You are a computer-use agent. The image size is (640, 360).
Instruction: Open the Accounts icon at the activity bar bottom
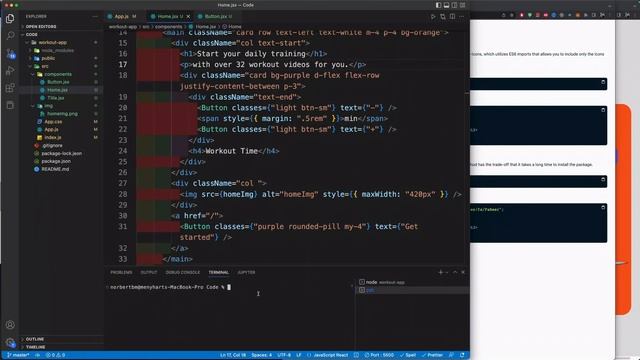(x=10, y=325)
